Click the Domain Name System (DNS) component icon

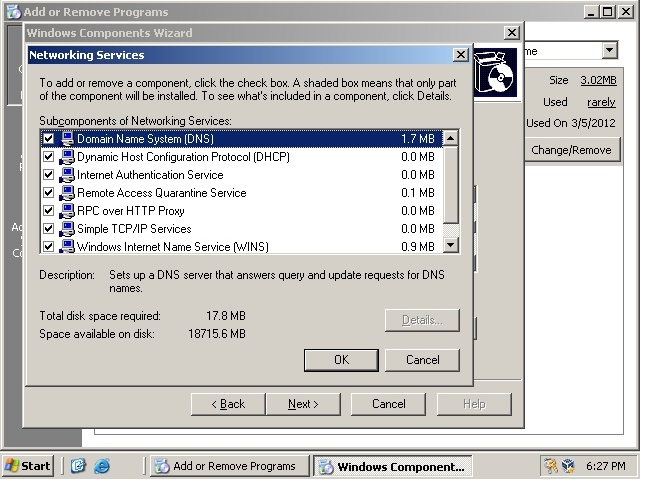[67, 139]
